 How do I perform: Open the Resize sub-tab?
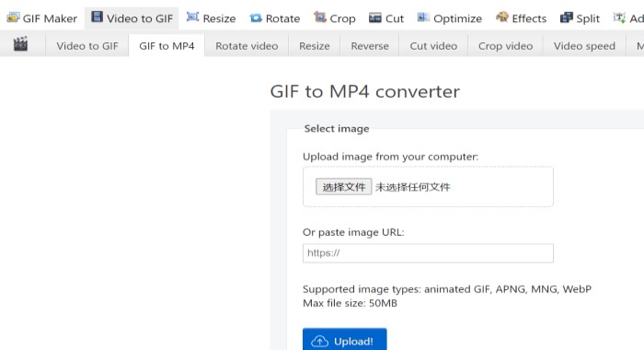(x=315, y=46)
